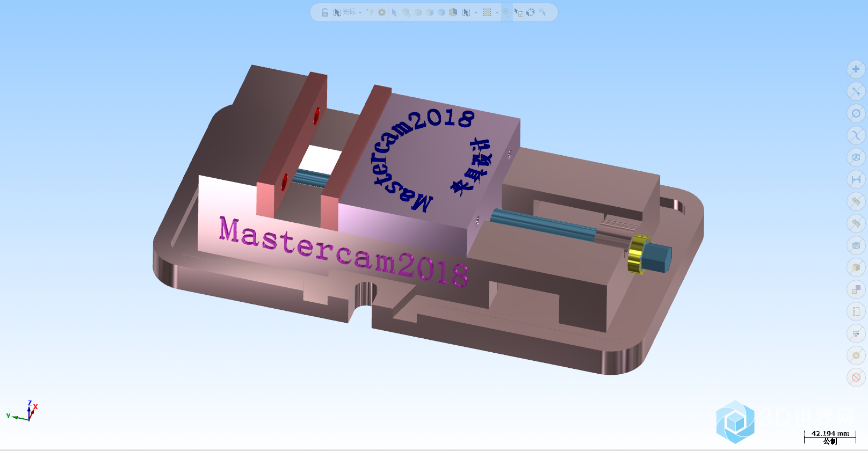Toggle point entities filter plus icon
This screenshot has width=868, height=451.
[856, 69]
